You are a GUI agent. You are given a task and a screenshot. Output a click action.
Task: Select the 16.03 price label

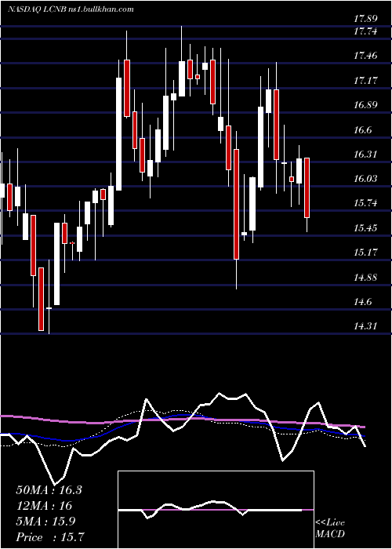click(x=365, y=179)
